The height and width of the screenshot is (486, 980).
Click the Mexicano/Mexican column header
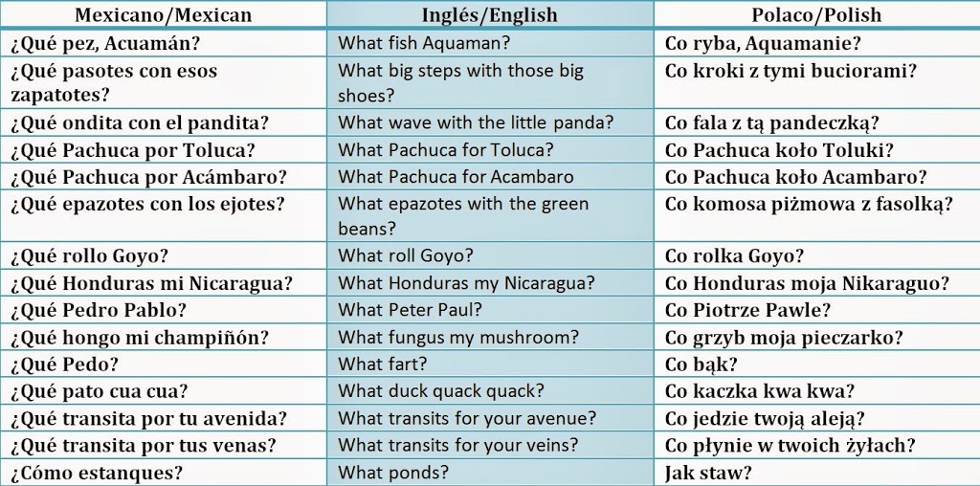(x=163, y=14)
